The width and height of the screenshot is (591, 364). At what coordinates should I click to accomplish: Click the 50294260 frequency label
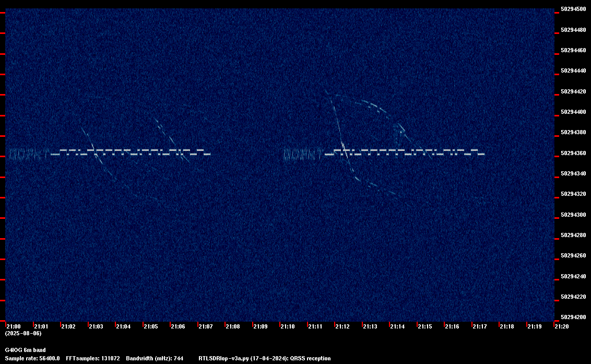tap(573, 255)
